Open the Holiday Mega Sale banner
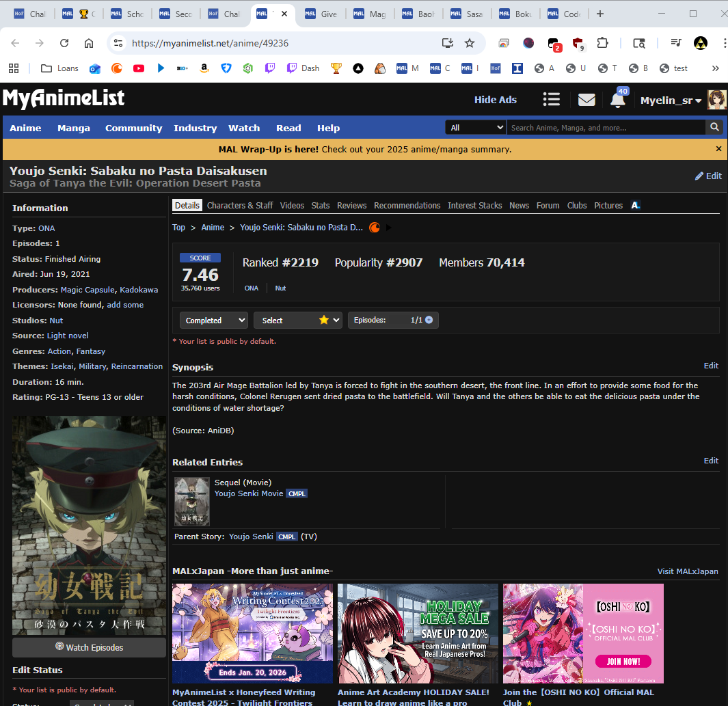 pyautogui.click(x=418, y=633)
